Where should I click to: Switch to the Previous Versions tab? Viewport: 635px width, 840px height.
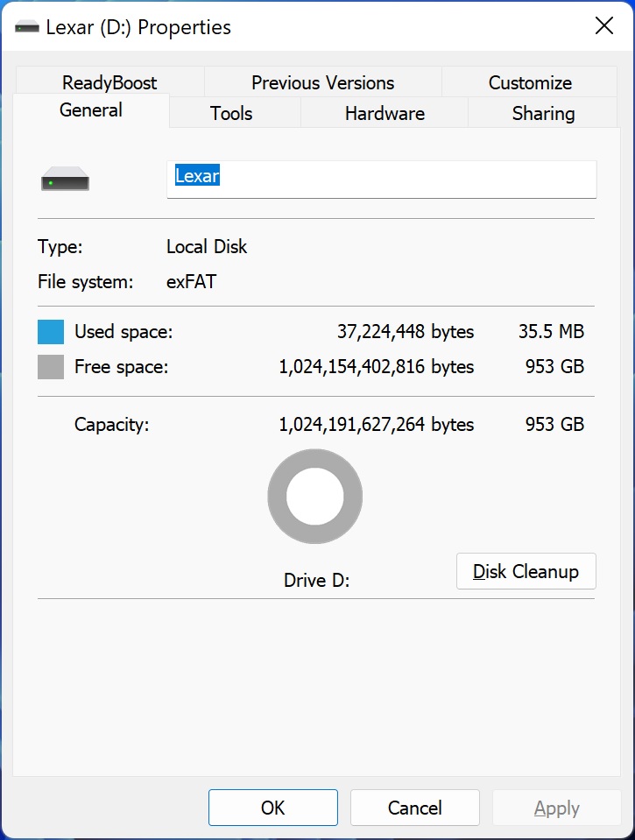(x=322, y=82)
